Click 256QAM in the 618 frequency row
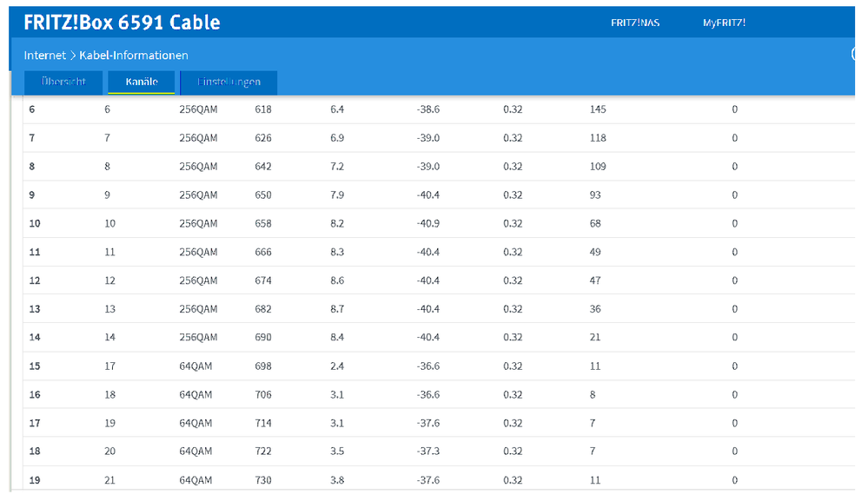This screenshot has height=501, width=868. 198,109
